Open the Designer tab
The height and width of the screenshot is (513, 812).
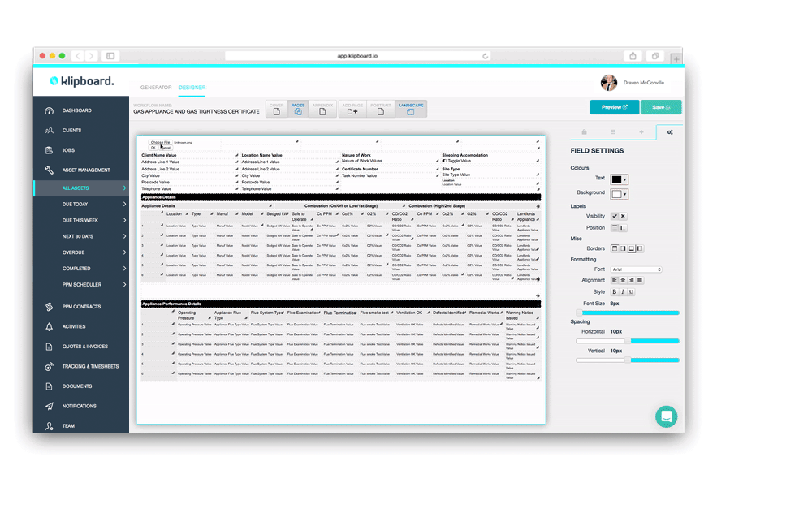coord(192,87)
